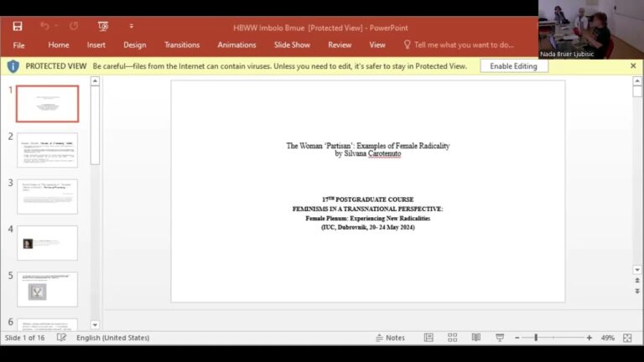
Task: Click the Save icon in quick access toolbar
Action: pyautogui.click(x=18, y=26)
